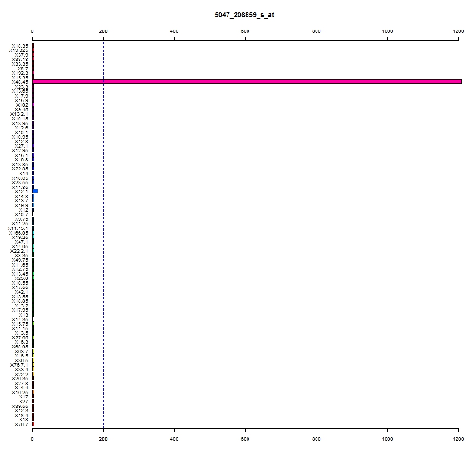476x476 pixels.
Task: Select the X19.9 label
Action: [x=21, y=206]
